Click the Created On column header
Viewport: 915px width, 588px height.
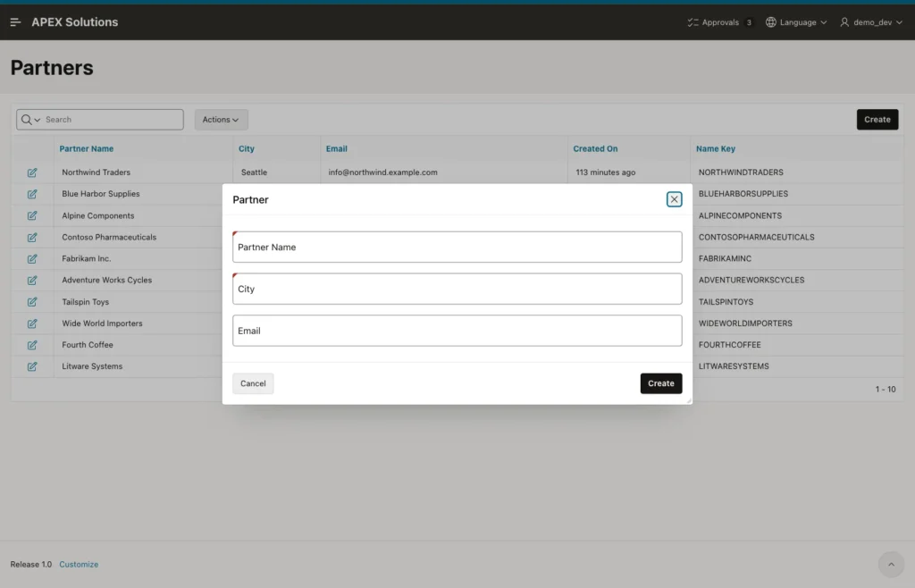[x=595, y=148]
